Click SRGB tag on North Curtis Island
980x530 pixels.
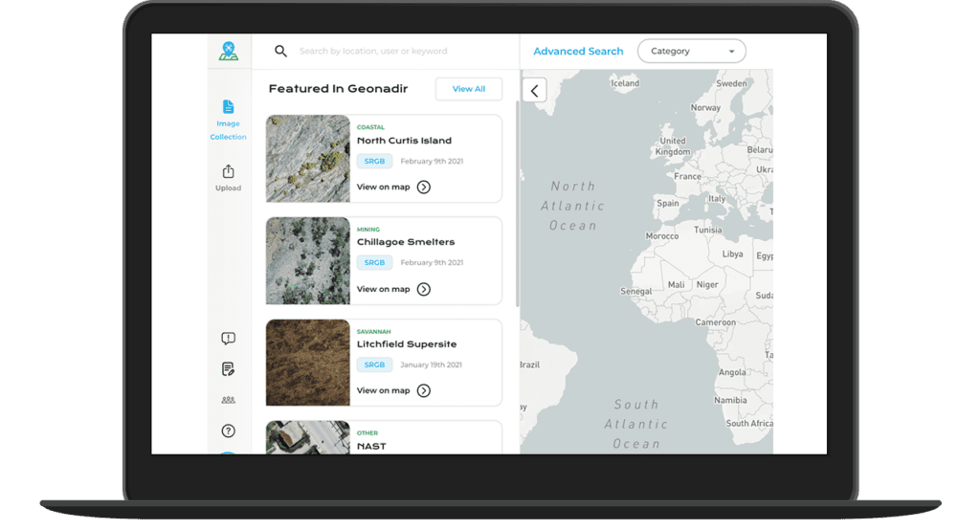pos(374,162)
